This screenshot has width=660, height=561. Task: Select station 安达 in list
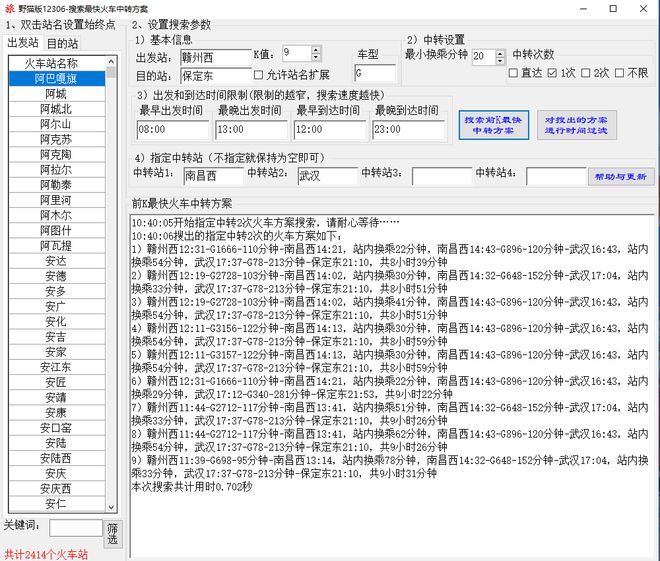[57, 261]
